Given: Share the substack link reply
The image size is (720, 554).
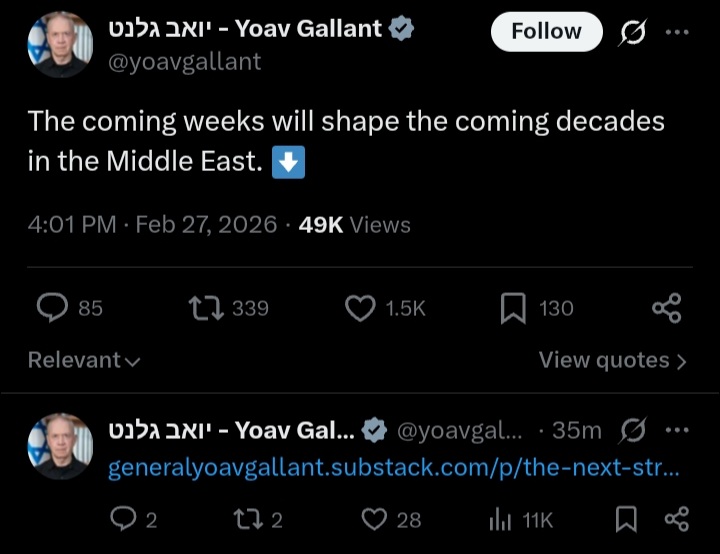Looking at the screenshot, I should 677,519.
